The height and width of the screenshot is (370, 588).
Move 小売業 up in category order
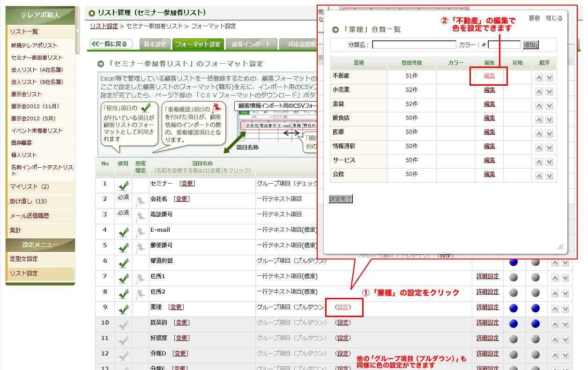tap(539, 91)
